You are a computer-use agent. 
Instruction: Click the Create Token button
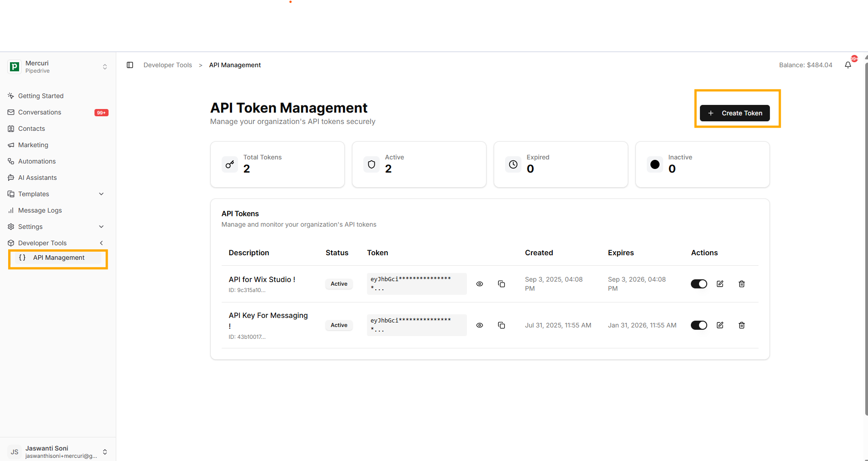click(x=734, y=113)
